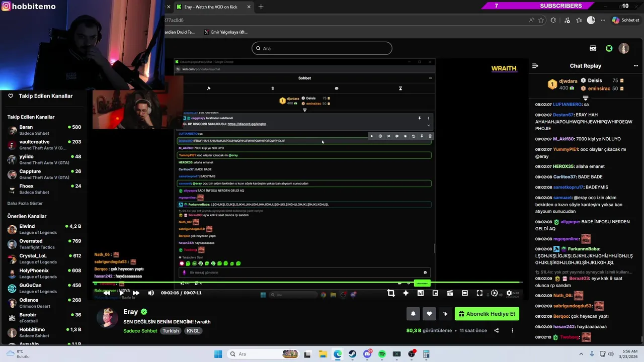Open the Crystal_LoL recommended channel
The width and height of the screenshot is (644, 362).
click(44, 259)
